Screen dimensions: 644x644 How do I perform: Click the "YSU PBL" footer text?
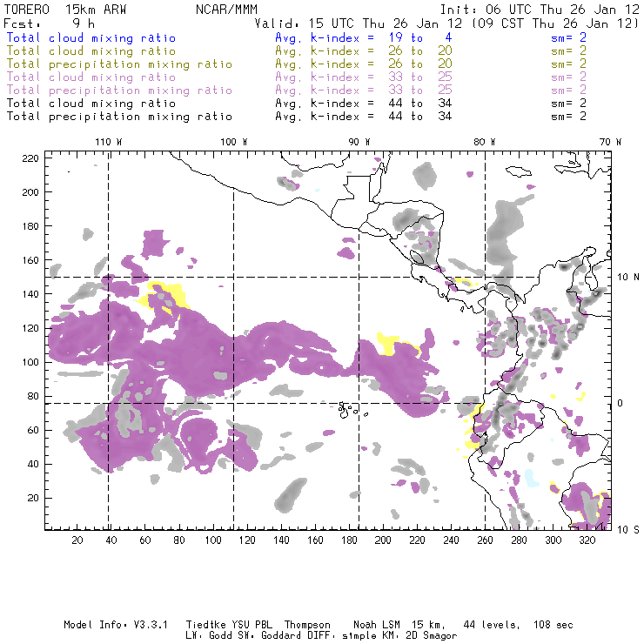click(252, 625)
